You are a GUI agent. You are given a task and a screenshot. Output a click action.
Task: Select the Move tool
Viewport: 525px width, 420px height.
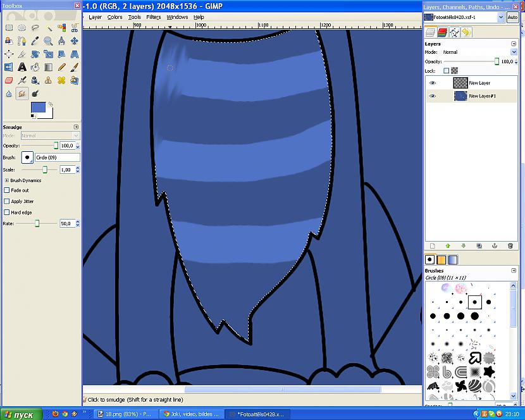[75, 41]
